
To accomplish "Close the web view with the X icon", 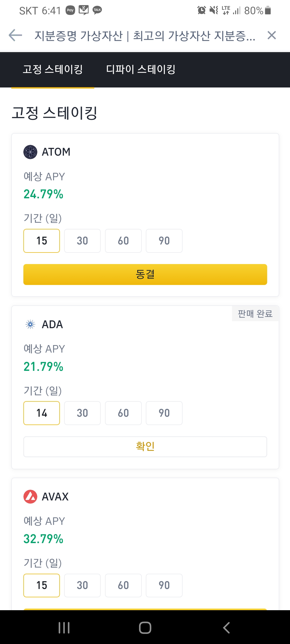I will coord(272,35).
